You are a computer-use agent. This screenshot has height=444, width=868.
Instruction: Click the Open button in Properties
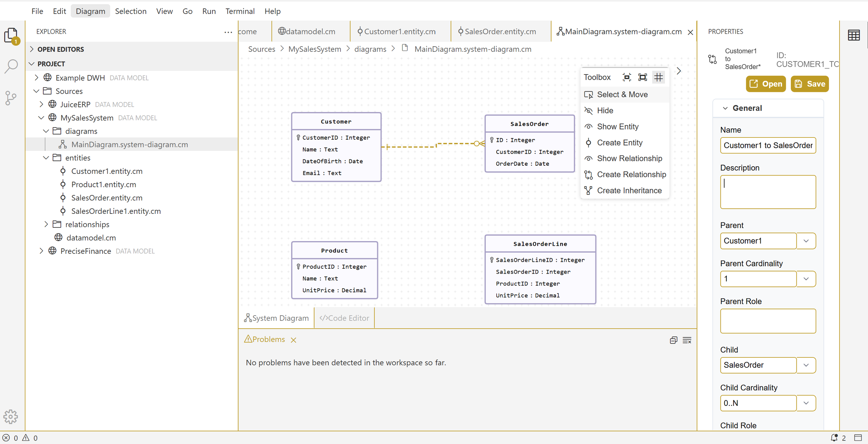766,84
